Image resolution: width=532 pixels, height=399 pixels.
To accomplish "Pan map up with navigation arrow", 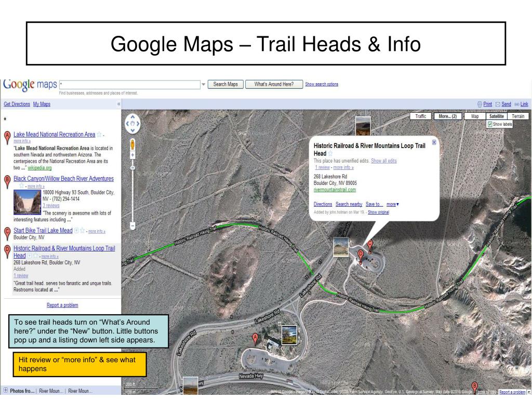I will coord(132,117).
